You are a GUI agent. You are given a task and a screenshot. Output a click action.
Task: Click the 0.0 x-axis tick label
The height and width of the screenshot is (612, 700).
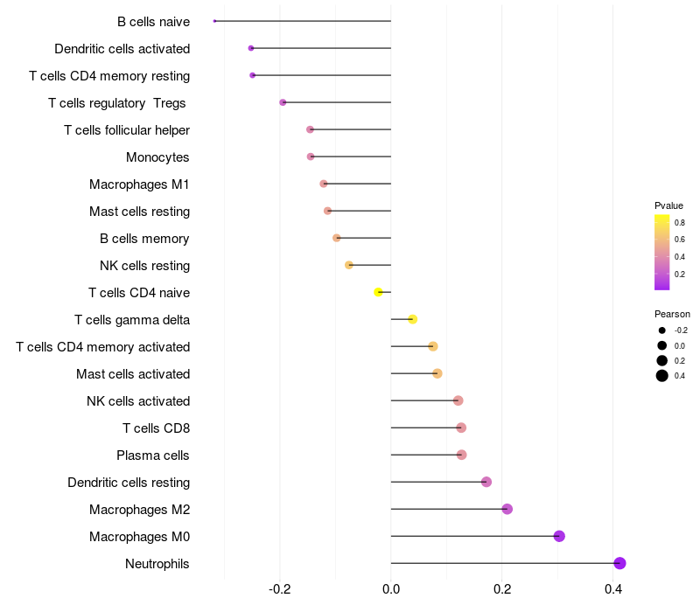391,589
